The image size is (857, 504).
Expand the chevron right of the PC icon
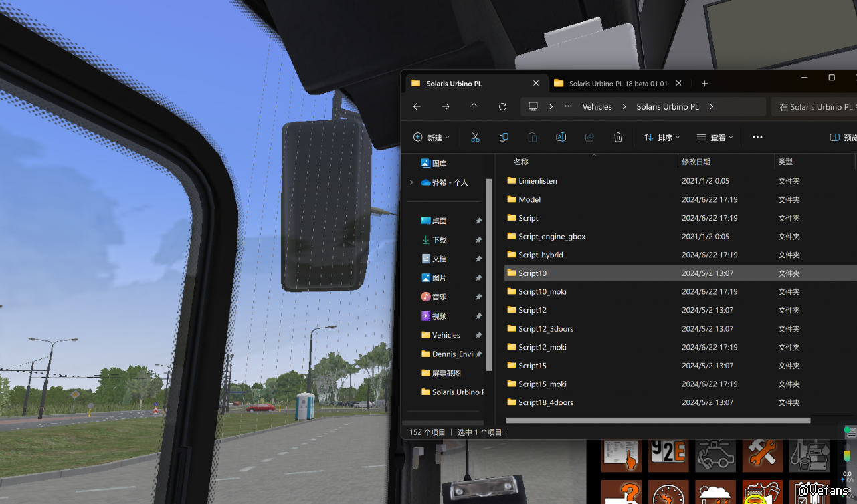click(x=551, y=106)
